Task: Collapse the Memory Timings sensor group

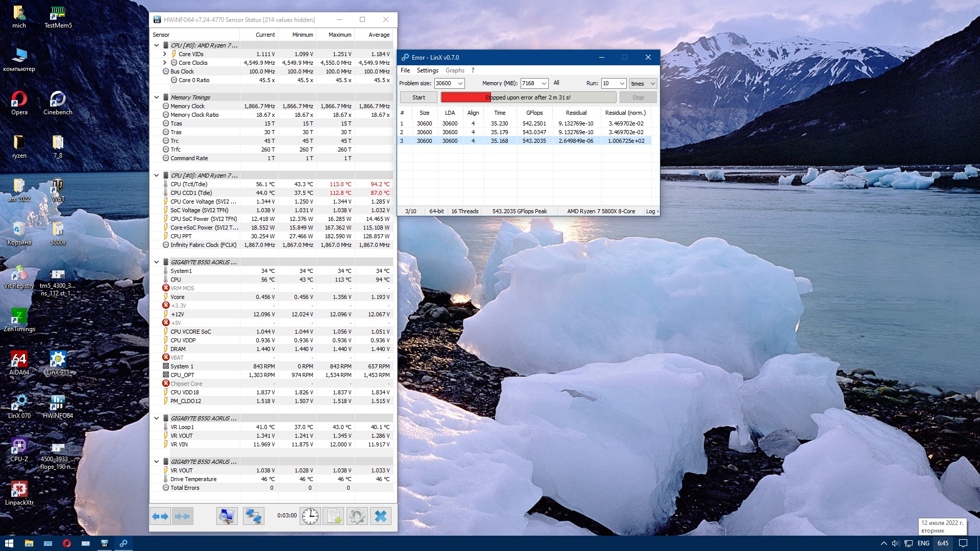Action: coord(156,97)
